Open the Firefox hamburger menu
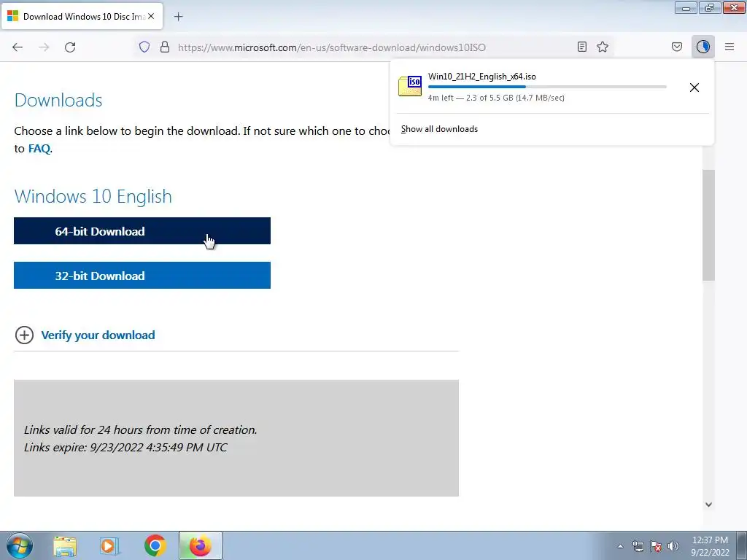Screen dimensions: 747x560 [729, 47]
